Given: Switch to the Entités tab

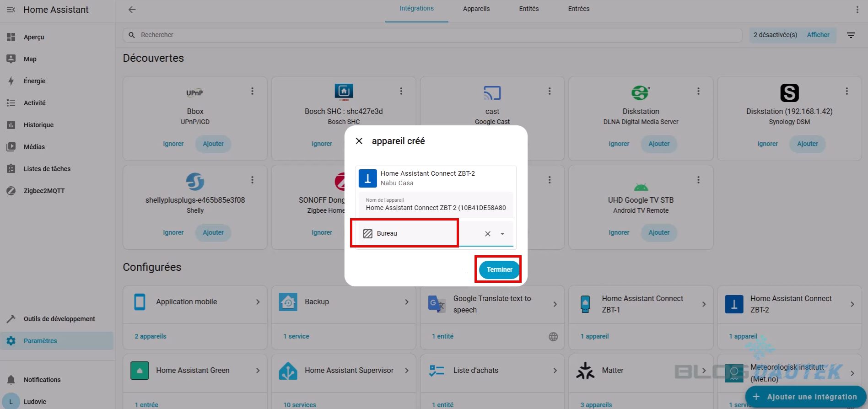Looking at the screenshot, I should pyautogui.click(x=528, y=9).
